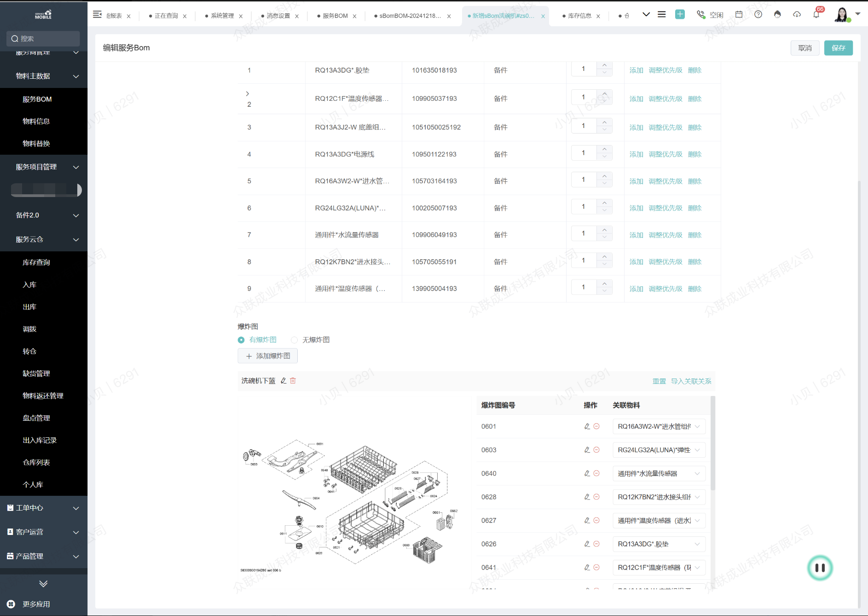This screenshot has width=868, height=616.
Task: Click the sidebar collapse menu icon
Action: pyautogui.click(x=97, y=15)
